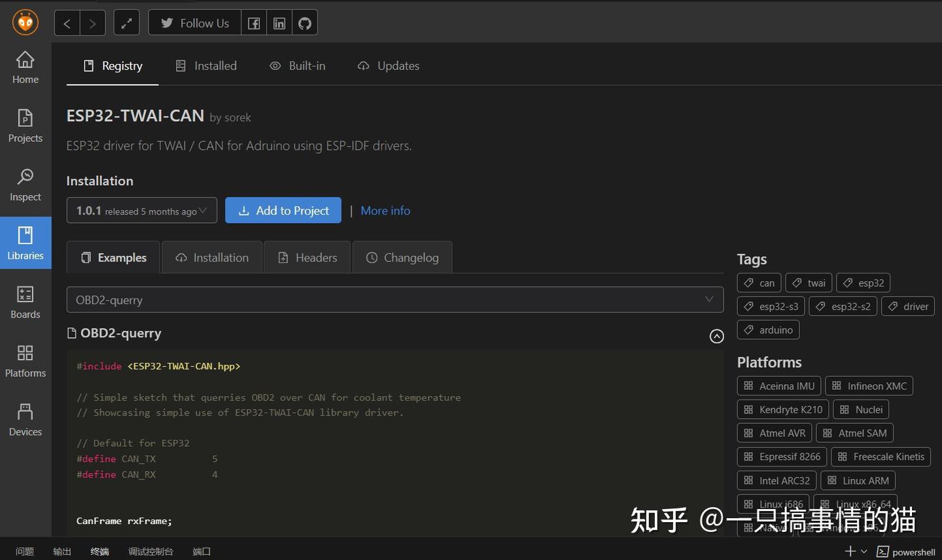Click the PlatformIO logo
Image resolution: width=942 pixels, height=560 pixels.
(25, 22)
